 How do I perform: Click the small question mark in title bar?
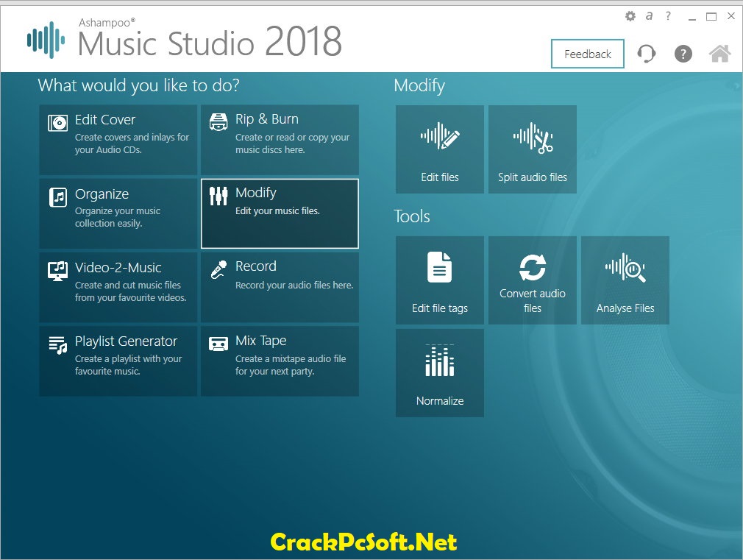pyautogui.click(x=668, y=16)
